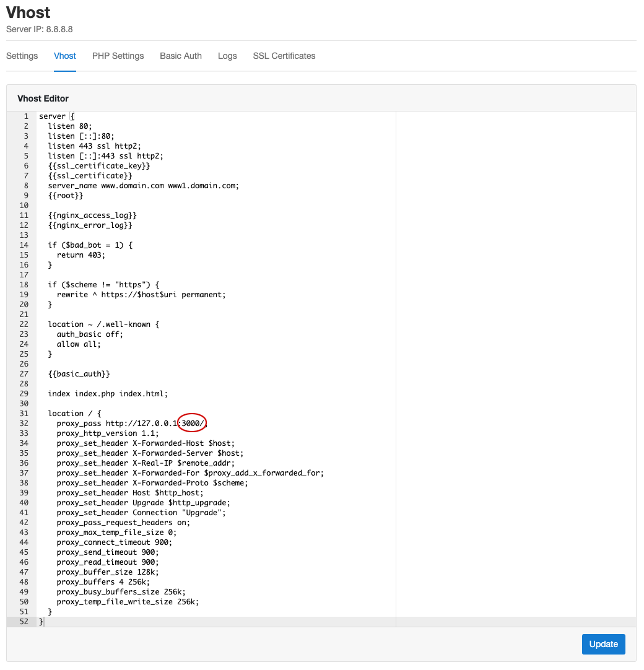This screenshot has height=670, width=644.
Task: Click the X-Forwarded-Server header line
Action: [x=150, y=453]
